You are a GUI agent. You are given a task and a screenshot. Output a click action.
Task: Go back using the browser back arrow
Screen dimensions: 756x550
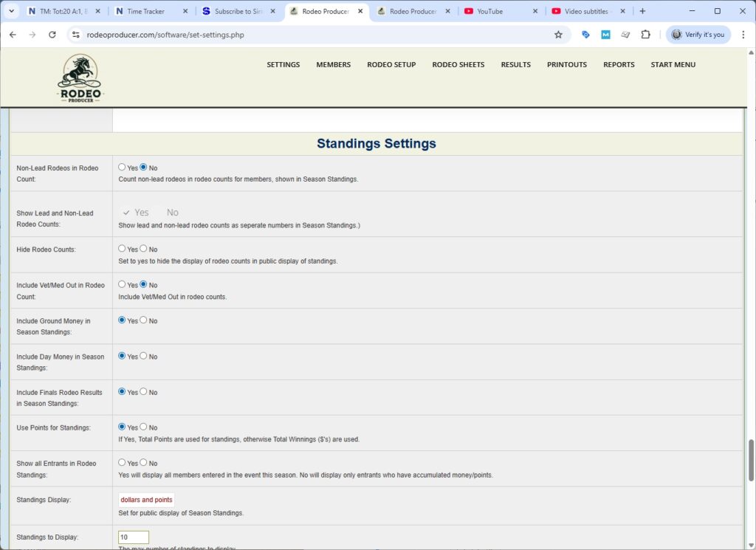(13, 34)
